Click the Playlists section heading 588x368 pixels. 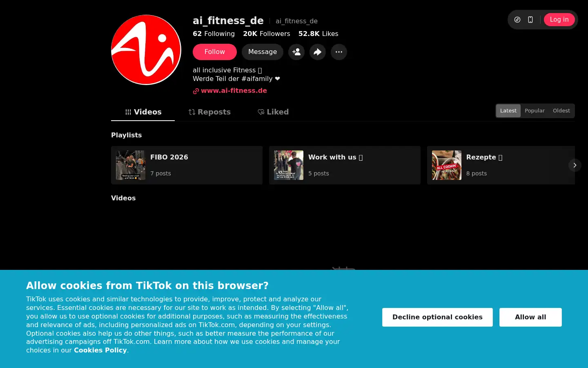pos(127,135)
